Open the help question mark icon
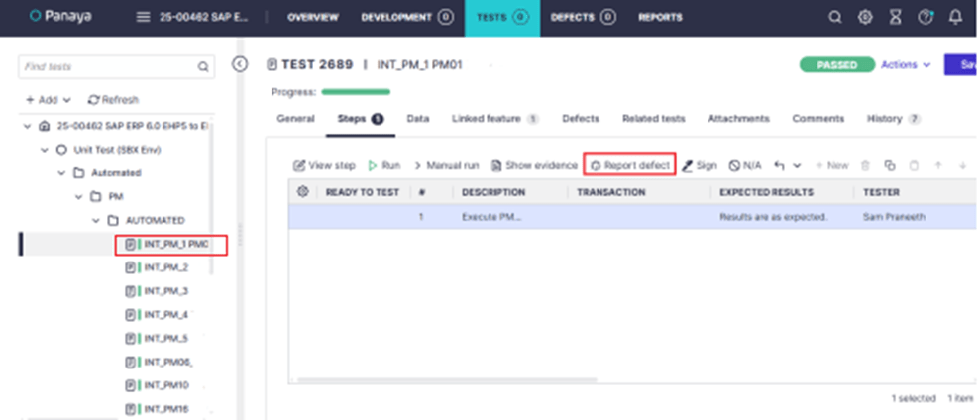Viewport: 980px width, 420px height. point(926,17)
